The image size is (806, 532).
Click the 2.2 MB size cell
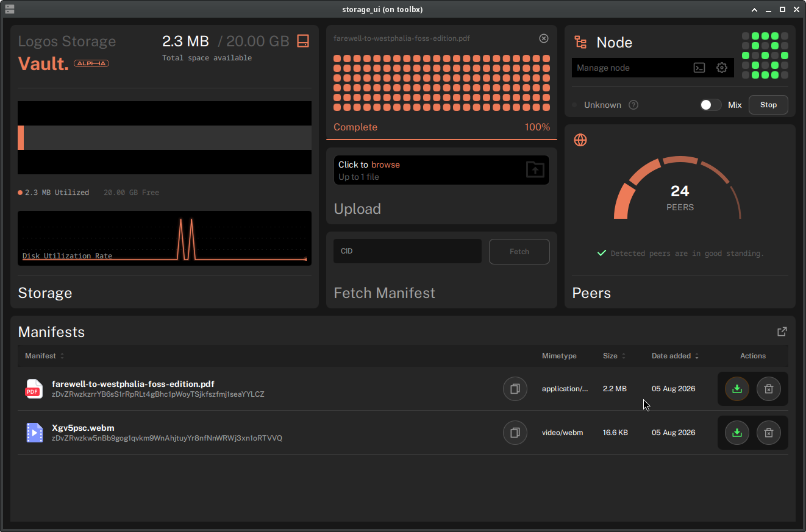point(615,389)
